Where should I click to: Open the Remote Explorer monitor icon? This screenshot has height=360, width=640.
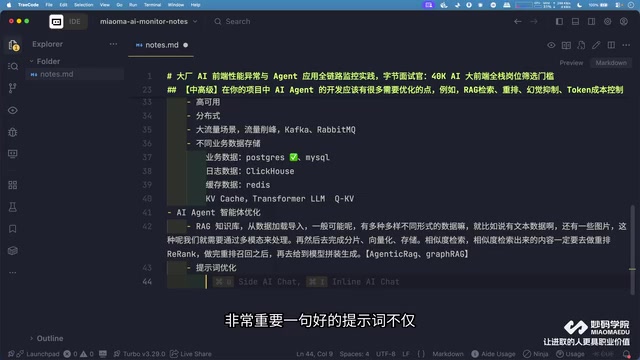tap(13, 154)
